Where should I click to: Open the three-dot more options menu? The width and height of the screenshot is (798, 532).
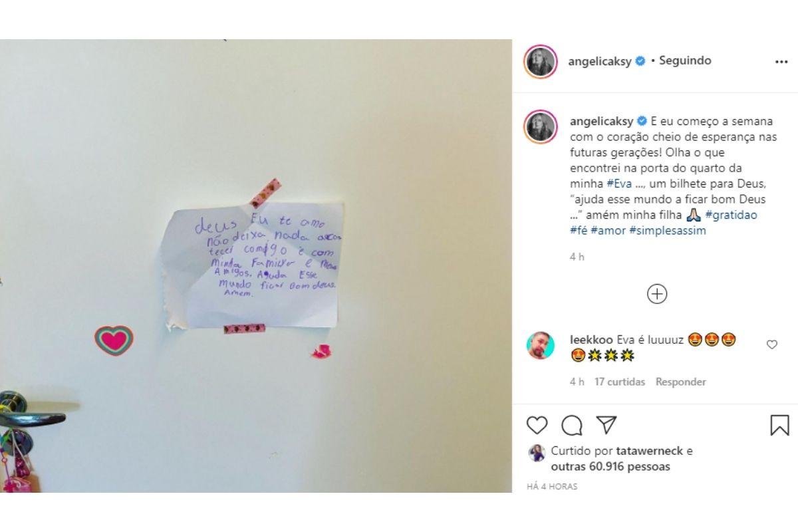[781, 61]
